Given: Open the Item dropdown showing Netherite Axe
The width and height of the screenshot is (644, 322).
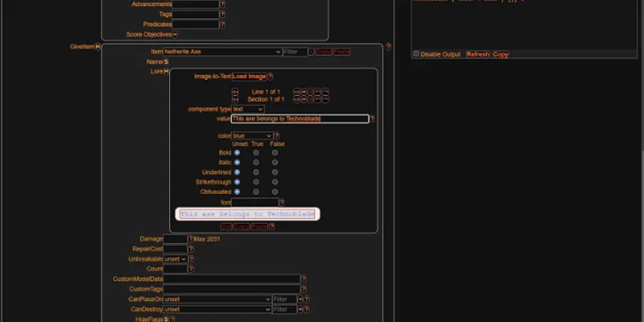Looking at the screenshot, I should [x=222, y=52].
